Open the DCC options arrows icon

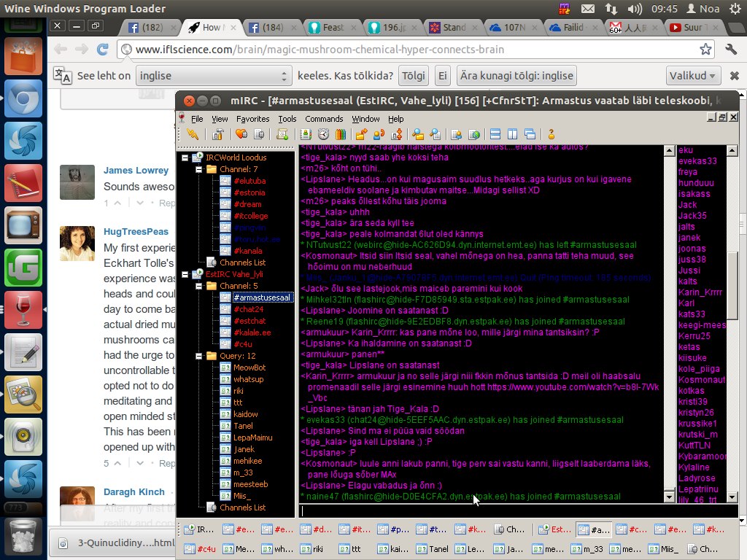397,134
